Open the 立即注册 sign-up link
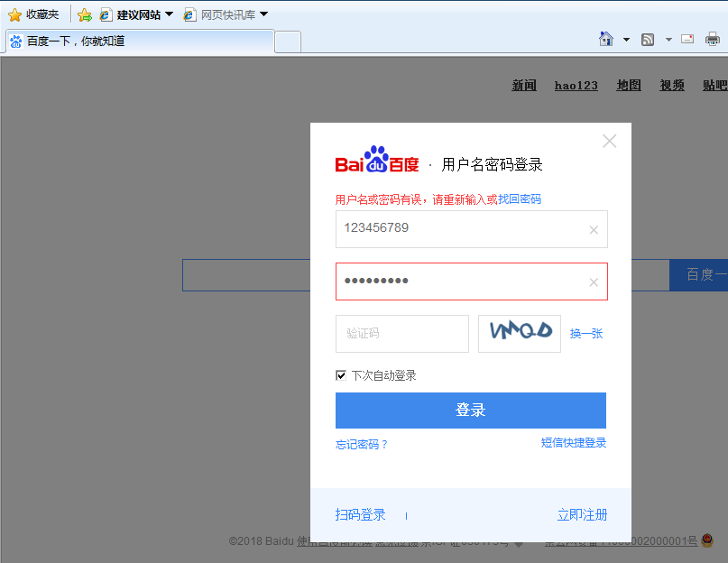 (x=582, y=514)
